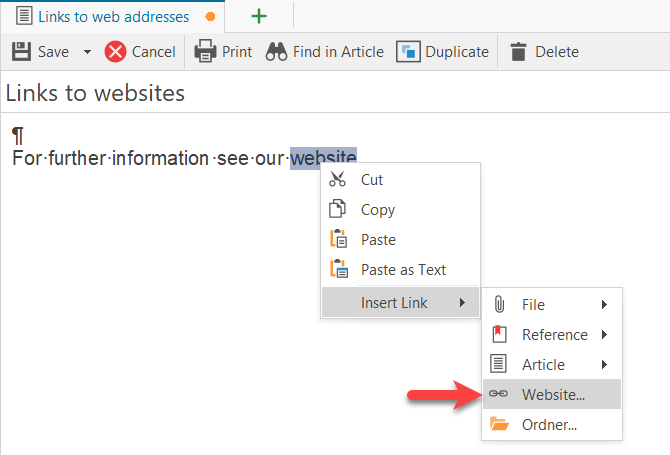Image resolution: width=670 pixels, height=455 pixels.
Task: Expand the File link submenu arrow
Action: 604,305
